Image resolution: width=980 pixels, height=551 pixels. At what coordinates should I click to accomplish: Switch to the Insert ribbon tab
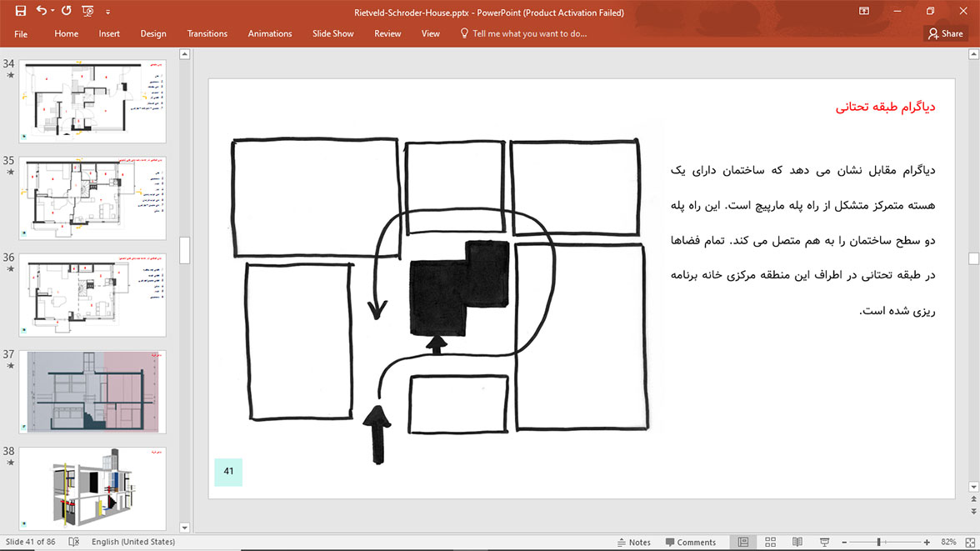[x=108, y=34]
